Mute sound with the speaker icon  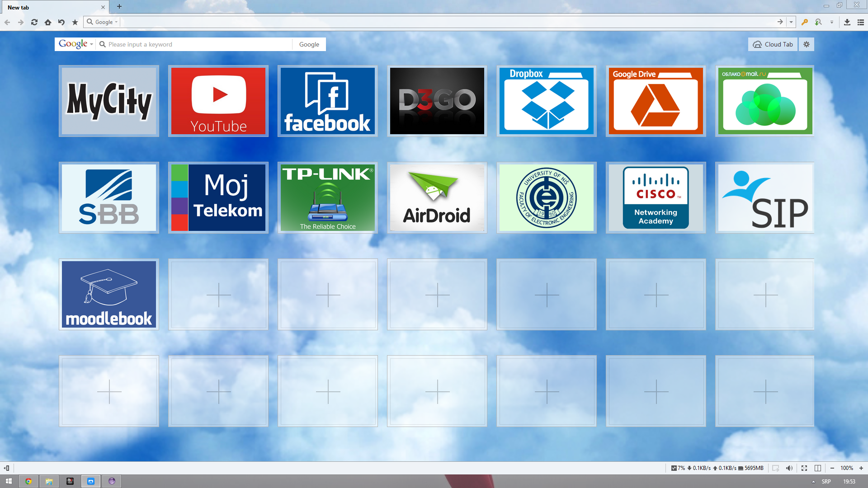click(789, 468)
